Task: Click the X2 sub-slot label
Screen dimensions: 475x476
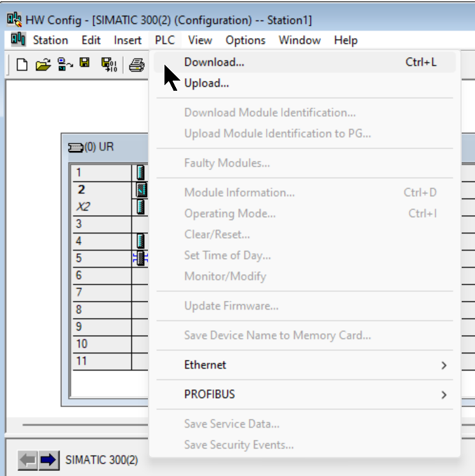Action: tap(83, 207)
